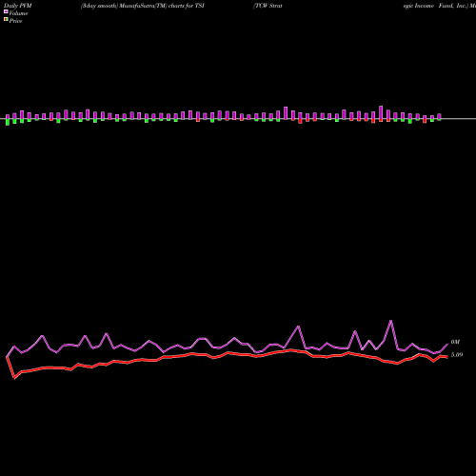Viewport: 476px width, 476px height.
Task: Select the 'Volume' legend label
Action: (x=18, y=13)
